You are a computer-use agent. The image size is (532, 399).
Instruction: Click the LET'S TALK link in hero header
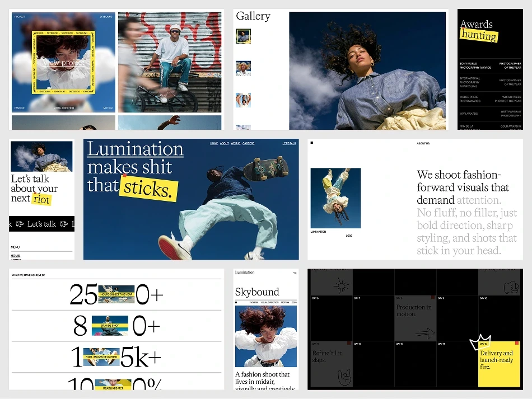[289, 143]
